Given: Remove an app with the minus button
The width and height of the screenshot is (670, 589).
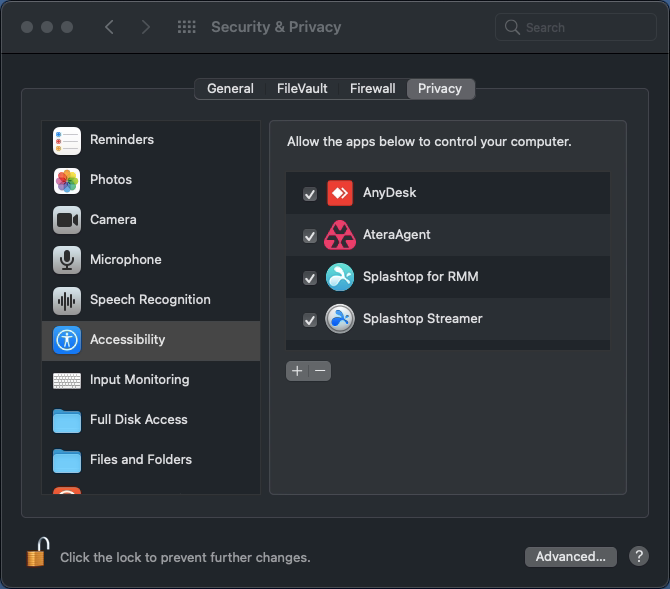Looking at the screenshot, I should click(320, 371).
